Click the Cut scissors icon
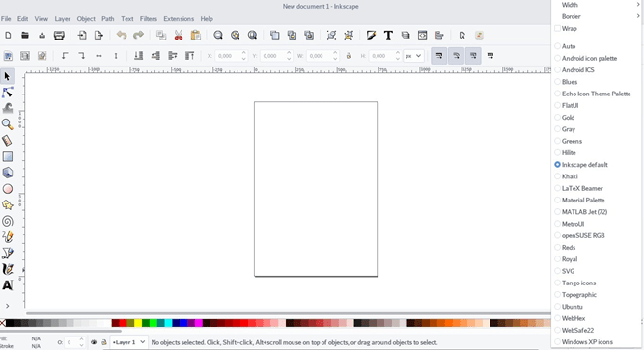 [179, 36]
